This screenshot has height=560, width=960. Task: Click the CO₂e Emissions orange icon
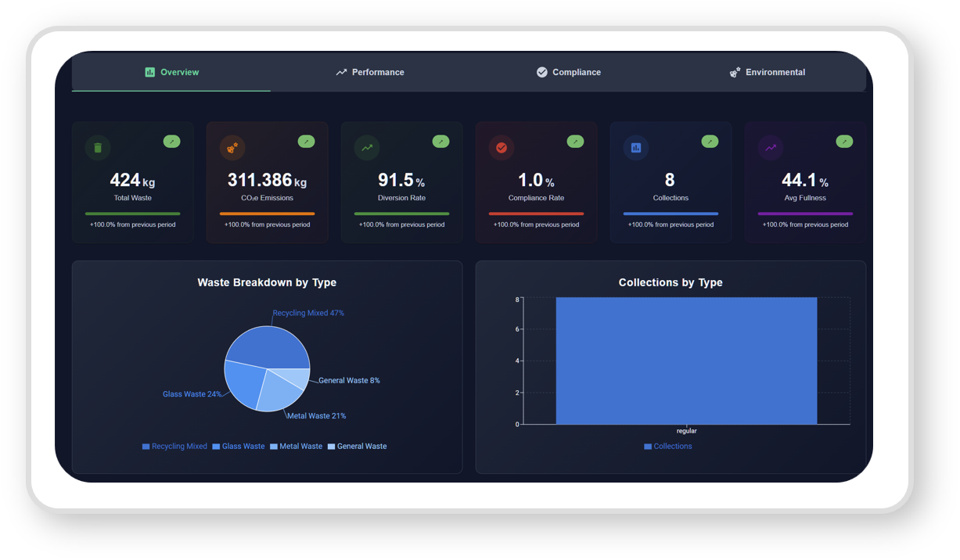[232, 148]
